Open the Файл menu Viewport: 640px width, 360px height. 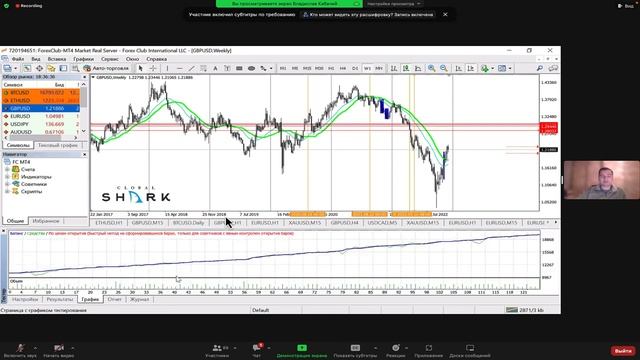18,59
